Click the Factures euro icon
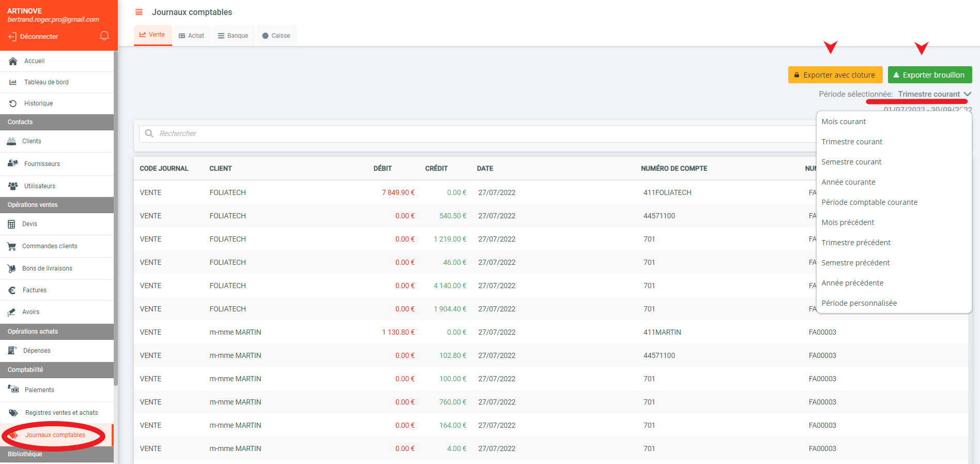This screenshot has width=980, height=464. pos(12,290)
